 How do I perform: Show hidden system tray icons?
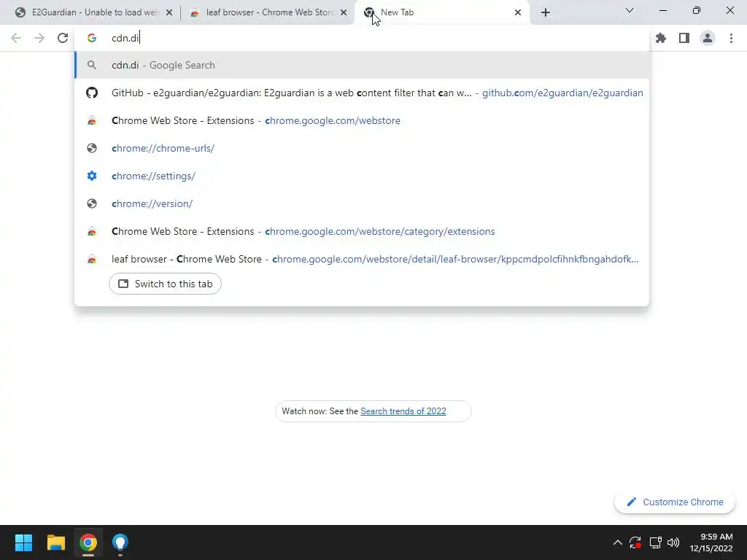pyautogui.click(x=617, y=542)
